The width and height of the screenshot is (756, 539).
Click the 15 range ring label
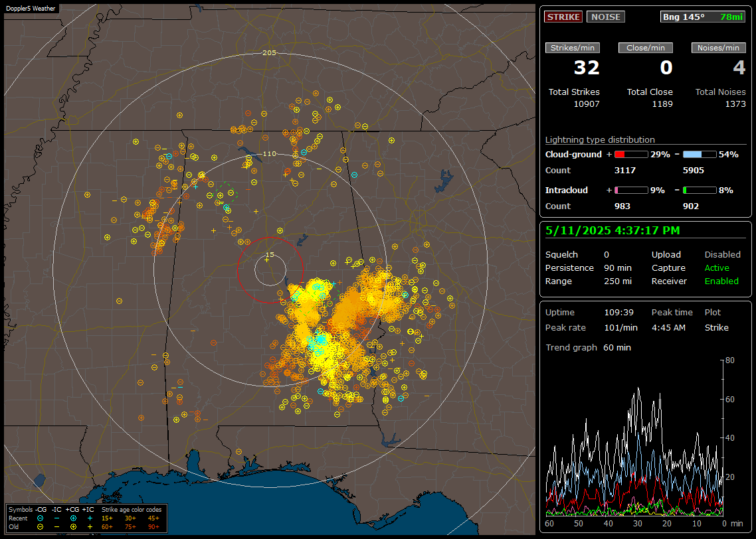[270, 255]
